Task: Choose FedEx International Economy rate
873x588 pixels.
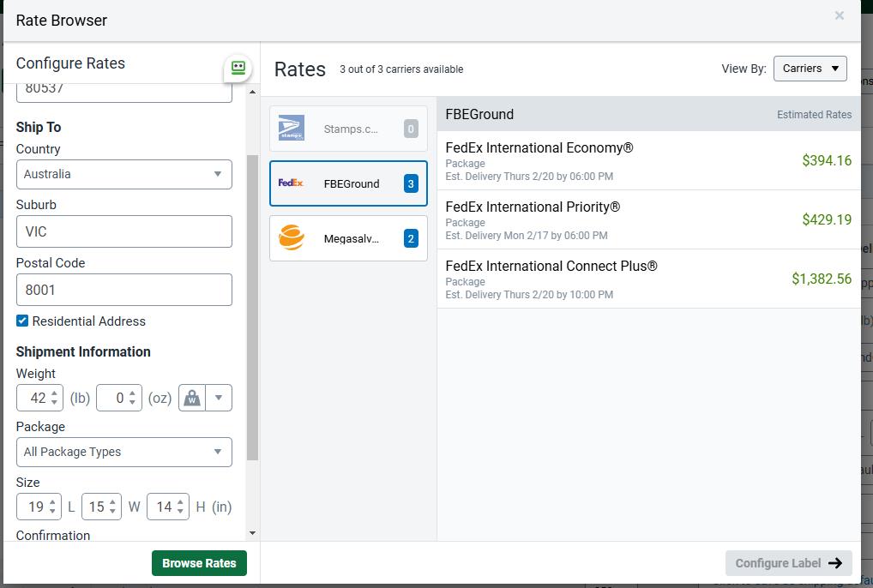Action: 648,161
